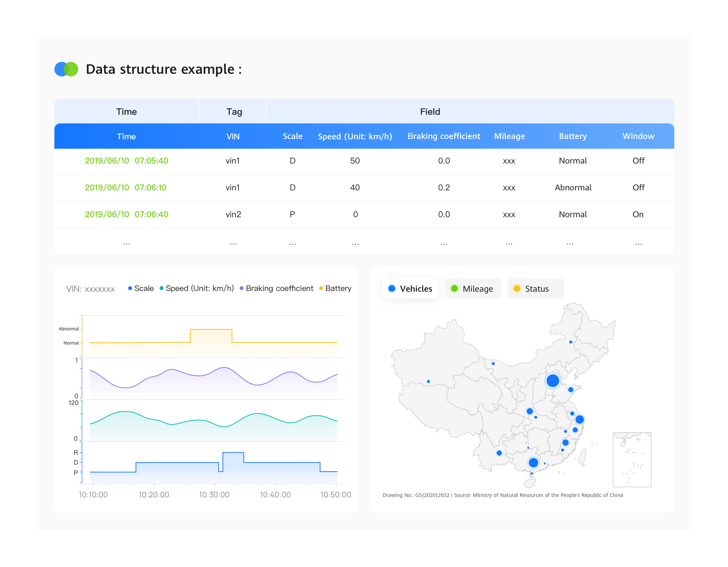728x567 pixels.
Task: Click the 10:30:00 time axis marker
Action: pyautogui.click(x=214, y=495)
